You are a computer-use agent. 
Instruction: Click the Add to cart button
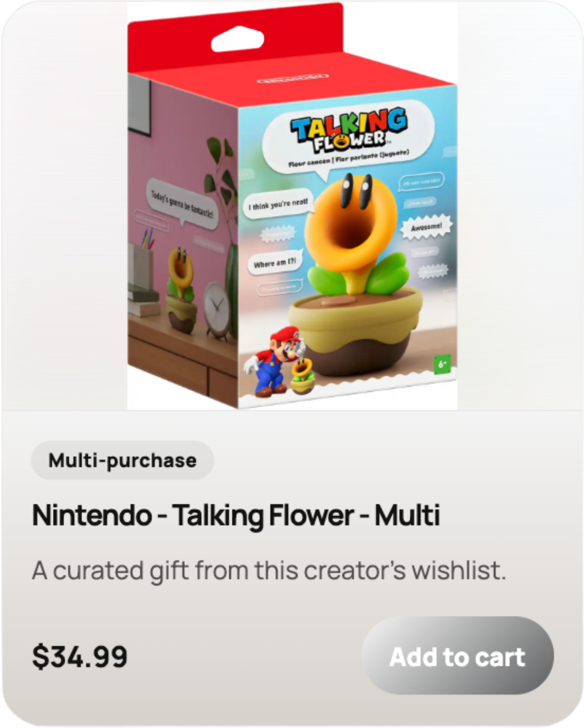457,657
